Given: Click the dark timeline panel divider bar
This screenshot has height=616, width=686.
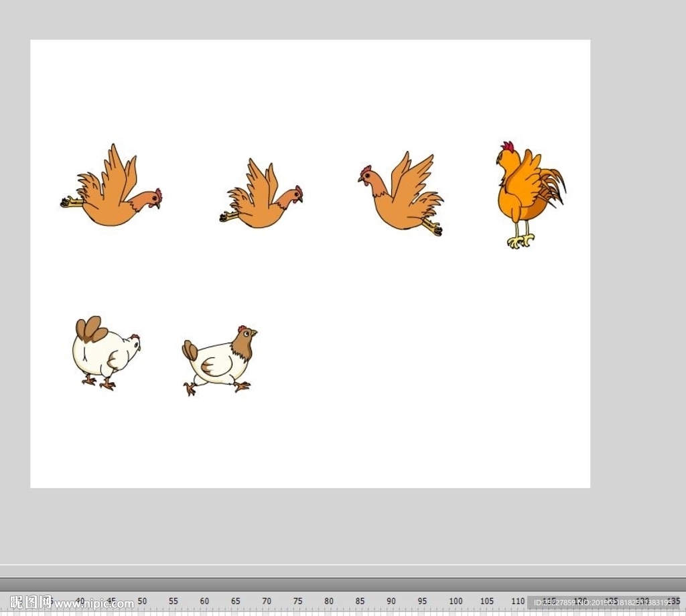Looking at the screenshot, I should 343,584.
